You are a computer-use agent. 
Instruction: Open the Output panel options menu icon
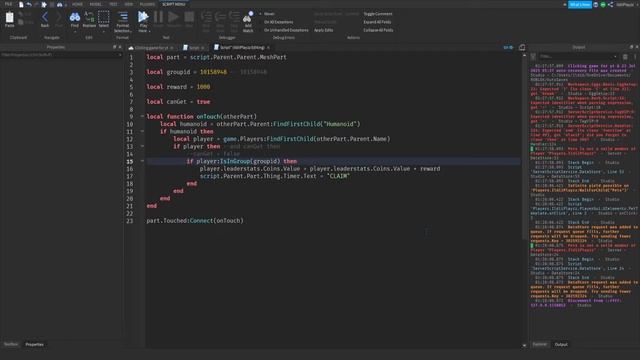click(635, 56)
